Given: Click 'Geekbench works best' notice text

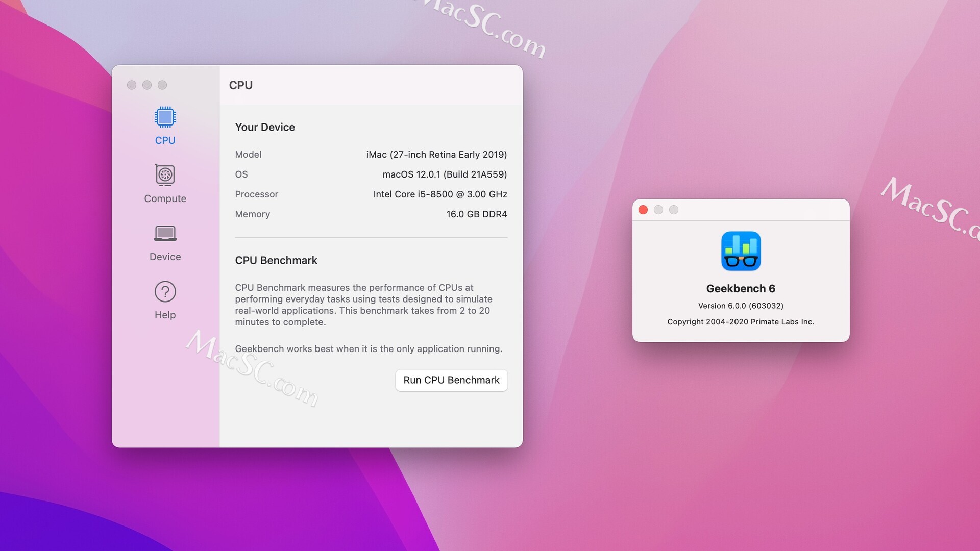Looking at the screenshot, I should pyautogui.click(x=369, y=349).
